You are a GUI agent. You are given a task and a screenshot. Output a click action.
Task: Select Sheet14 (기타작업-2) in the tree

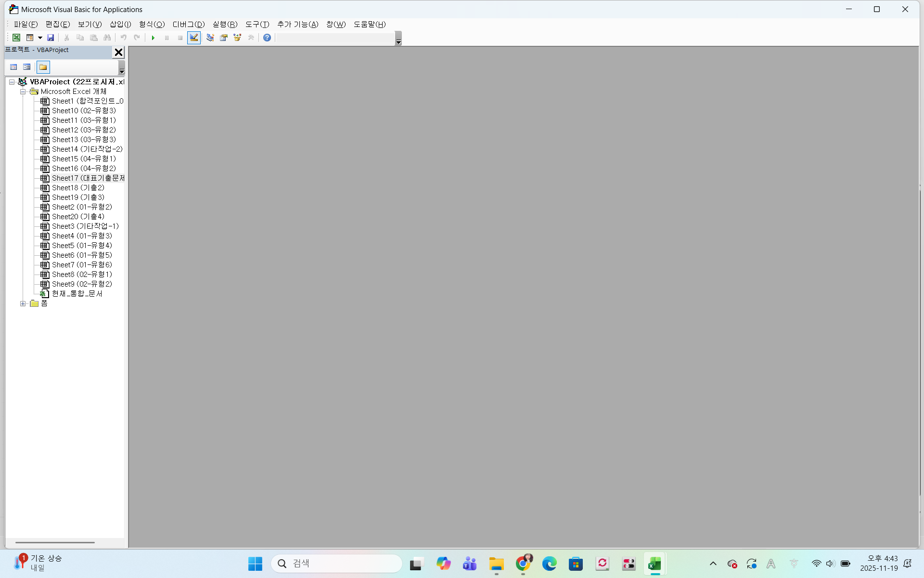(x=87, y=149)
